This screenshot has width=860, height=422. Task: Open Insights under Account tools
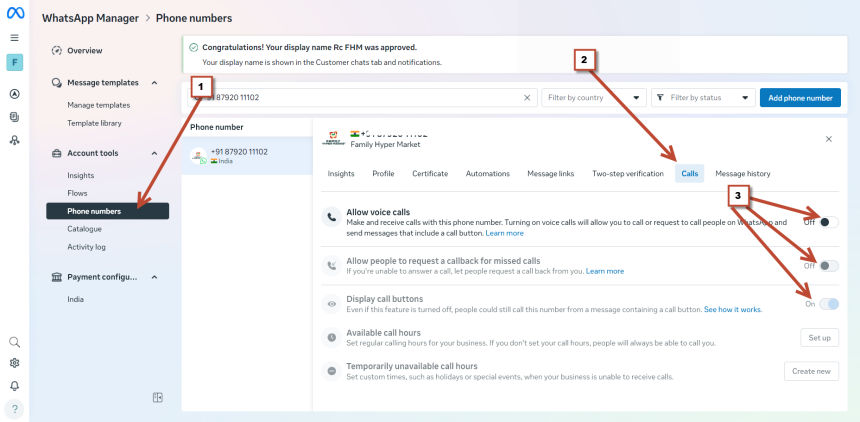pos(81,176)
